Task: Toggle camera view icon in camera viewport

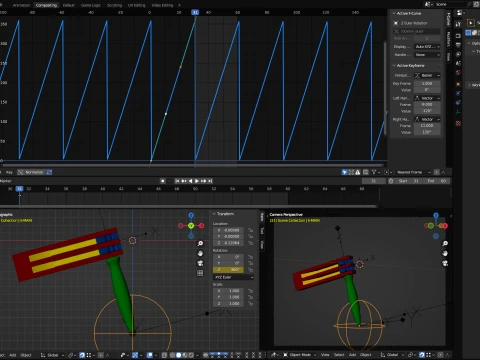Action: pyautogui.click(x=445, y=263)
